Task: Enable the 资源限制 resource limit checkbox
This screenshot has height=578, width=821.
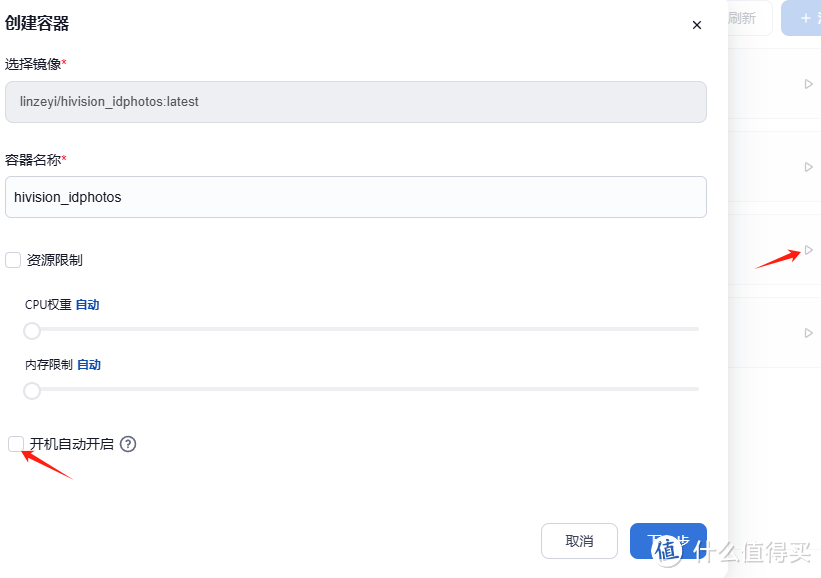Action: [x=13, y=260]
